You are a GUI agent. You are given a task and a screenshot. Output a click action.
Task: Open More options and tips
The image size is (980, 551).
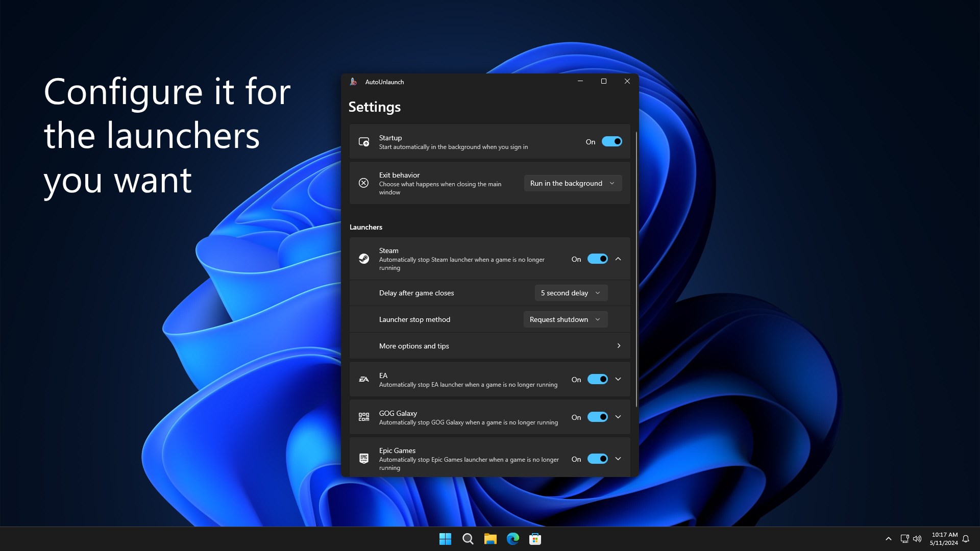pyautogui.click(x=489, y=346)
